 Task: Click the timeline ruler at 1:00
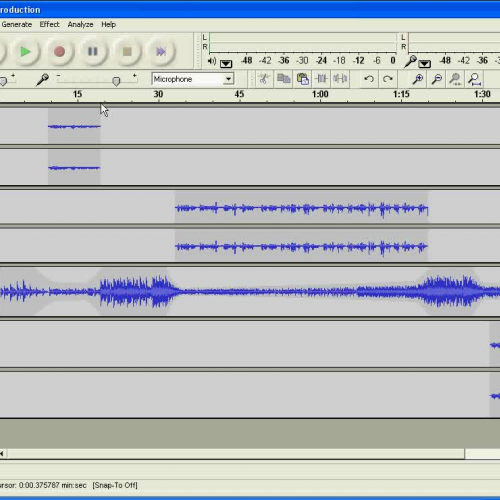point(320,94)
